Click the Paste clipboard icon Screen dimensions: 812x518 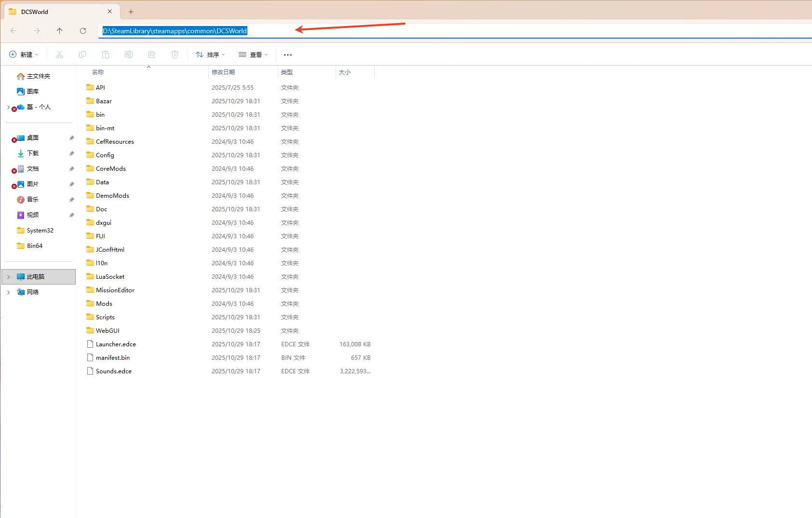pos(106,55)
